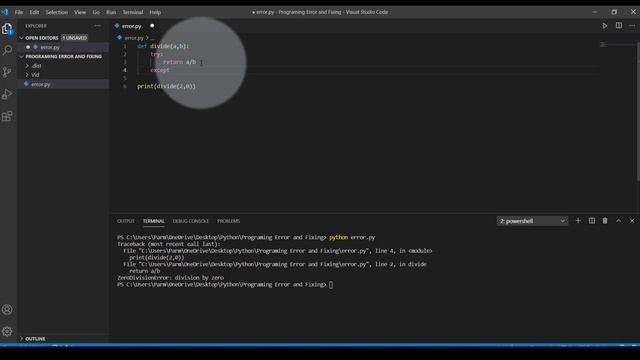Select the error.py editor tab

[x=131, y=26]
